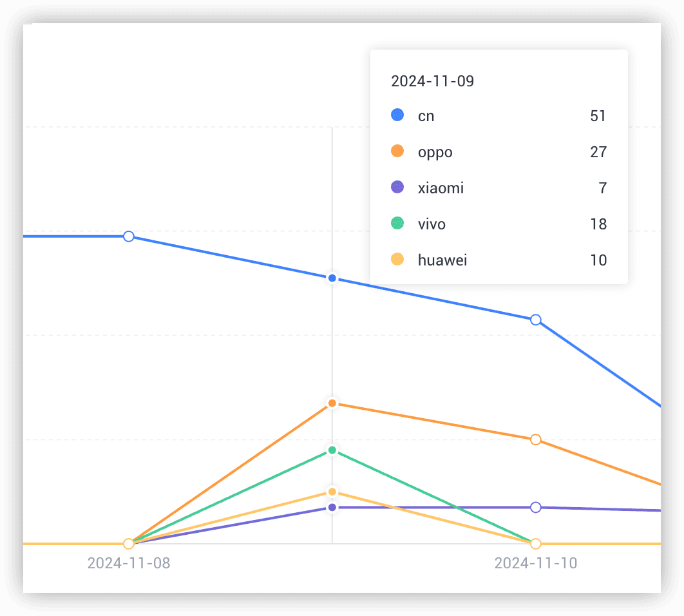Click the 2024-11-08 x-axis label
684x616 pixels.
coord(129,563)
